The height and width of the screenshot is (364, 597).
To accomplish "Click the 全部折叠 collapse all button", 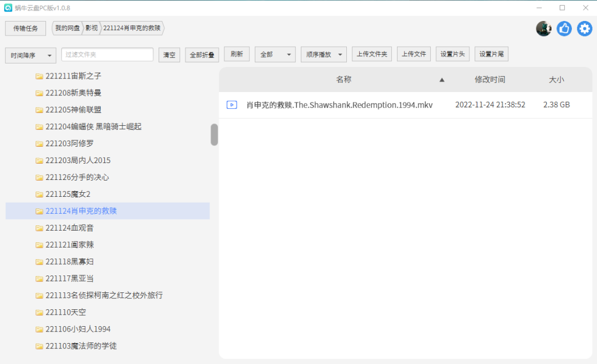I will coord(203,54).
